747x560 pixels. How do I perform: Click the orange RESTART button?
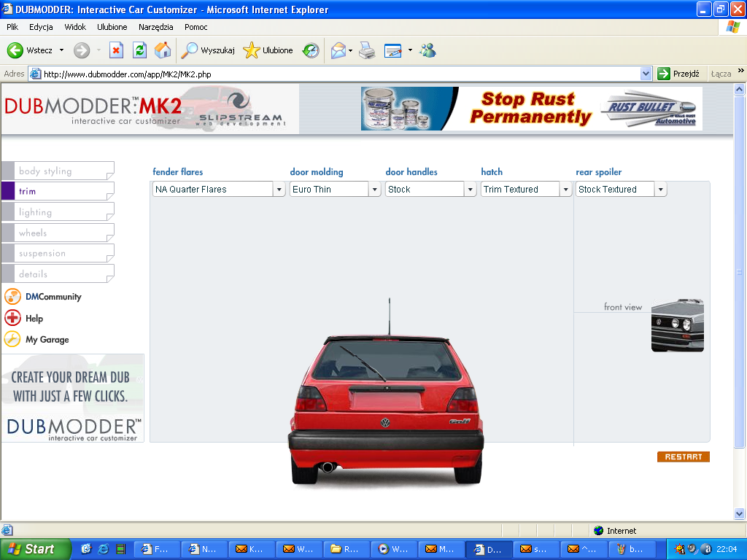683,456
